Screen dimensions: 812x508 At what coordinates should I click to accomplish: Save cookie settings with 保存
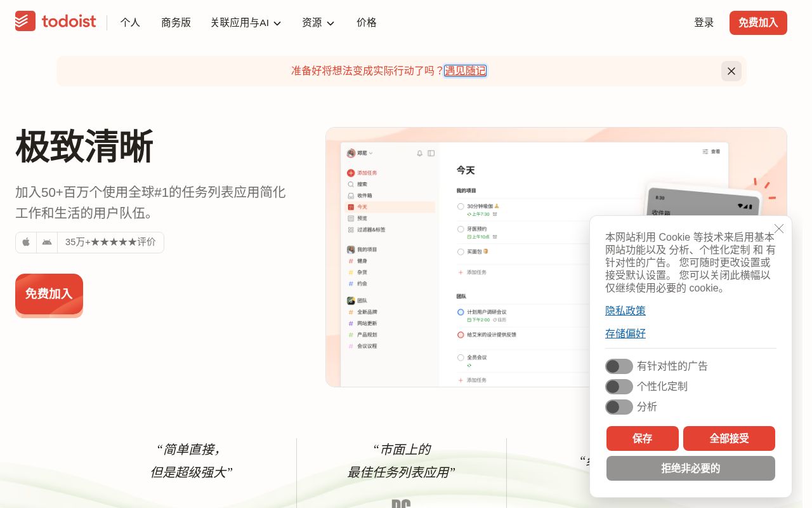[643, 438]
